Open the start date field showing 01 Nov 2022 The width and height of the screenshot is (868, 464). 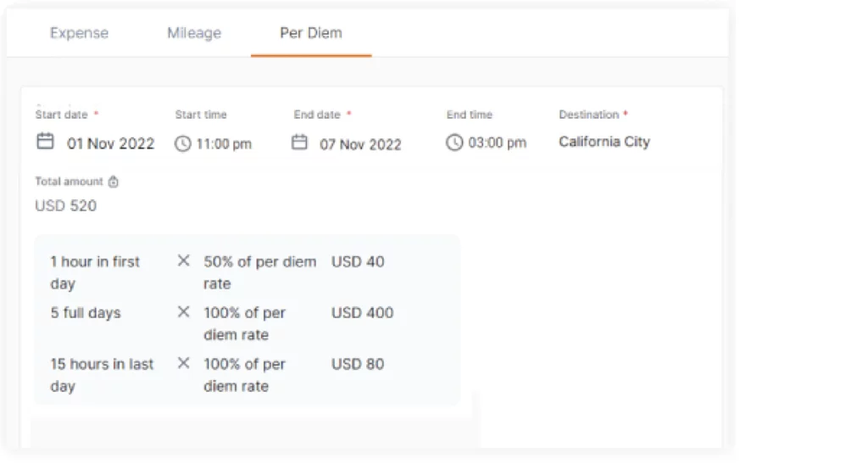pyautogui.click(x=111, y=143)
